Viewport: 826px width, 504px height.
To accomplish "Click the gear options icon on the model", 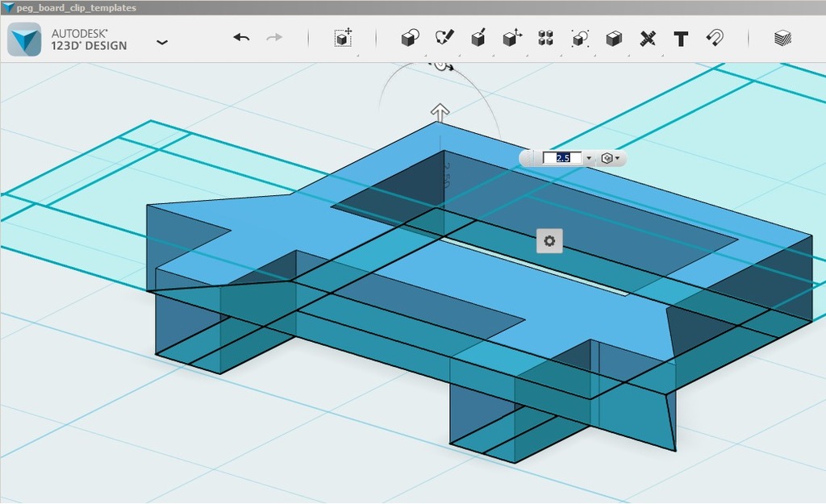I will [549, 240].
